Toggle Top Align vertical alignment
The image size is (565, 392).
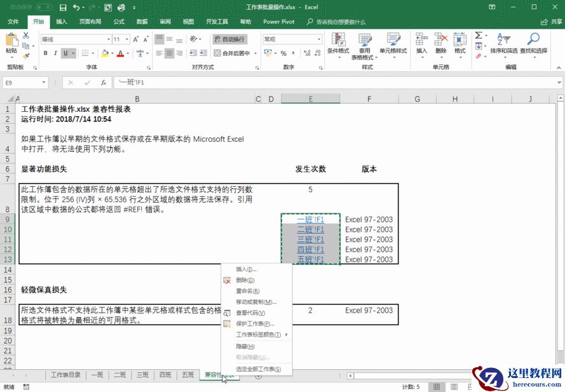(x=160, y=39)
